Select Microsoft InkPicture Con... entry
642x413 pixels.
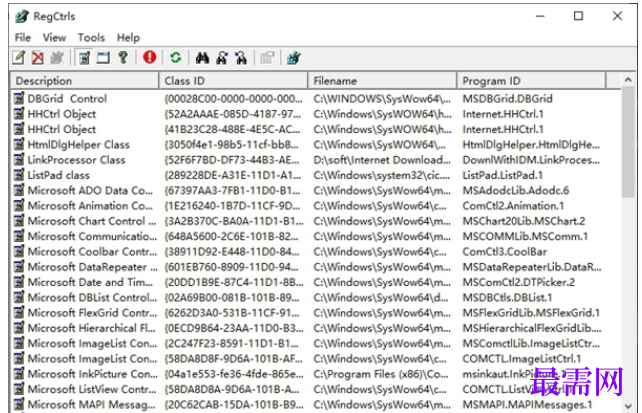93,374
